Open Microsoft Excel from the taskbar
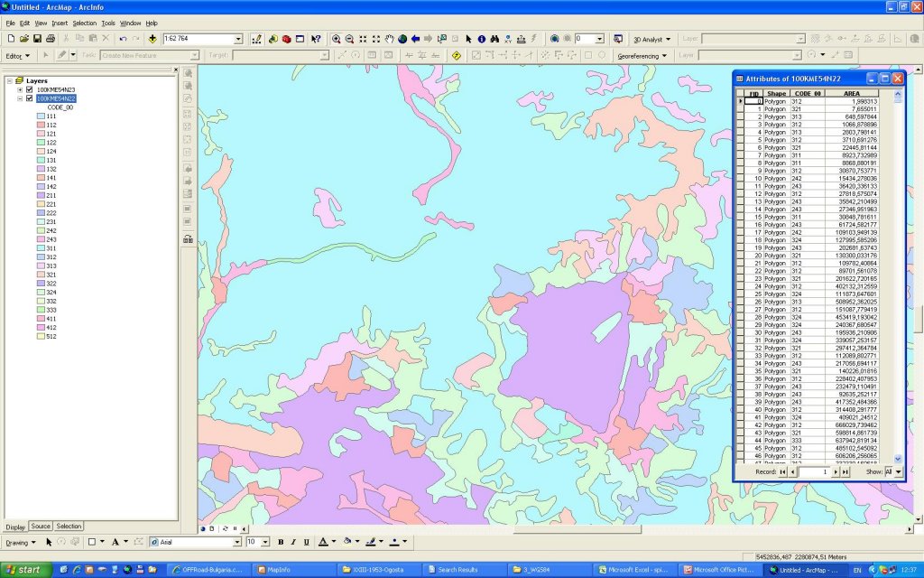This screenshot has width=924, height=578. 636,570
